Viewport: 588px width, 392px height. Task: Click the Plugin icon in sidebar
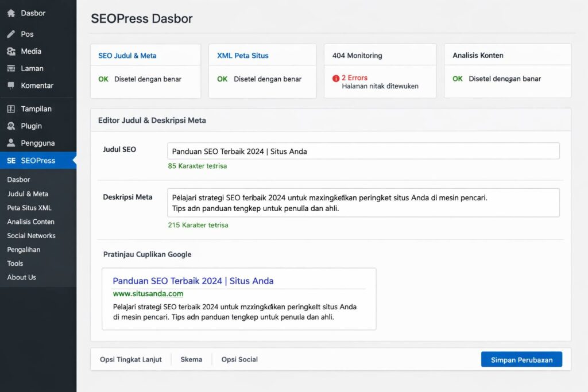11,126
